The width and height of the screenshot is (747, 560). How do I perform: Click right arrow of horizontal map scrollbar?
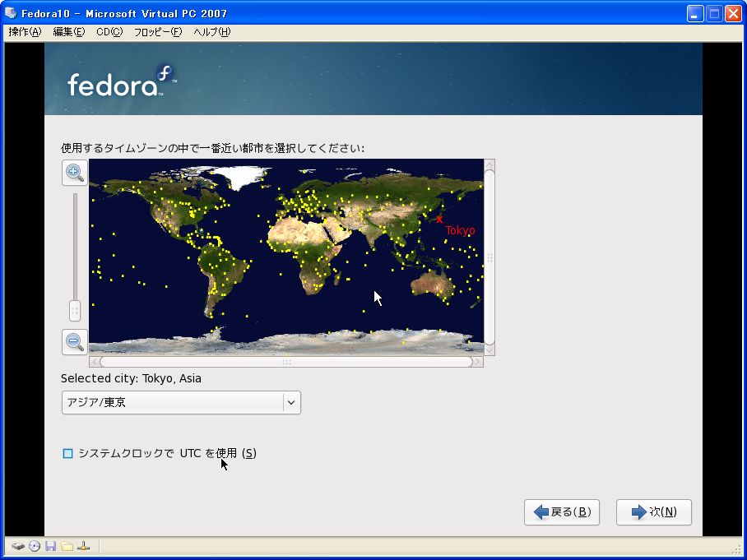478,362
